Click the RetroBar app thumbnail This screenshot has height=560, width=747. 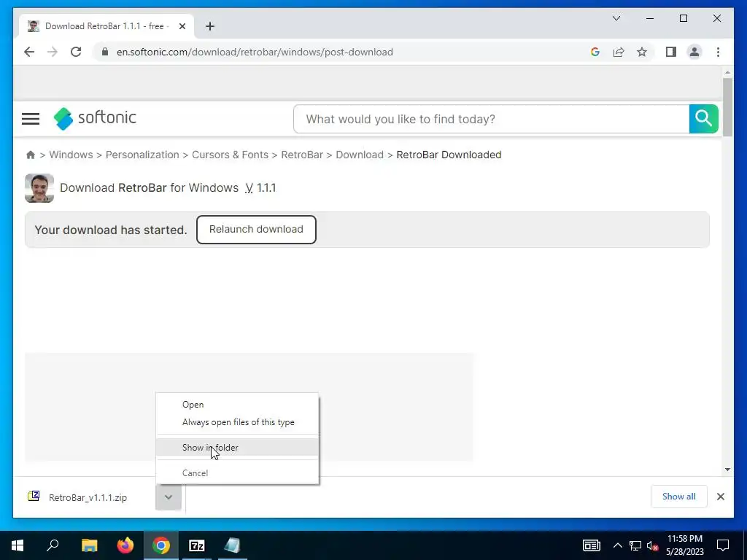tap(39, 188)
